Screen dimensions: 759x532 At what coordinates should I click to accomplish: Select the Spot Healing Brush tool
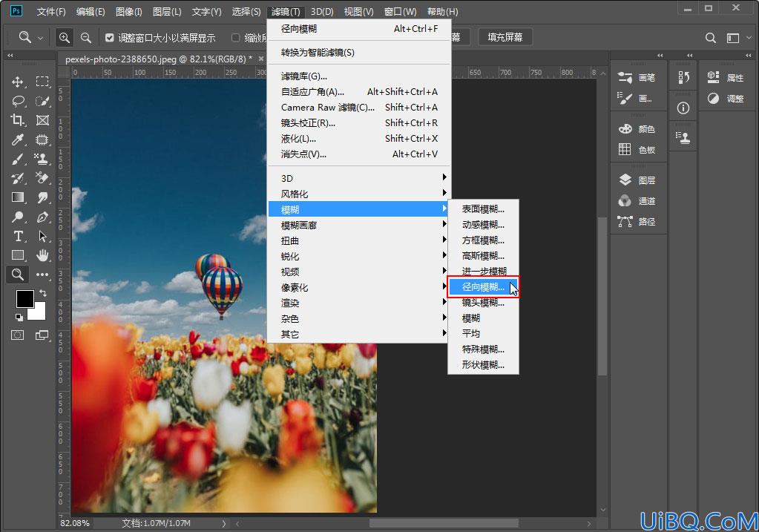click(42, 140)
